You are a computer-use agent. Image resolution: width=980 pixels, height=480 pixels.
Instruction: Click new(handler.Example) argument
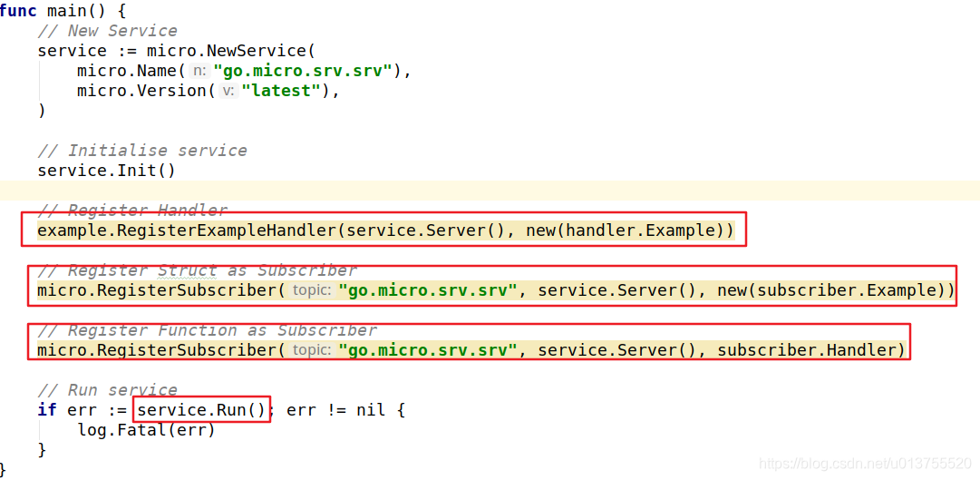tap(630, 230)
